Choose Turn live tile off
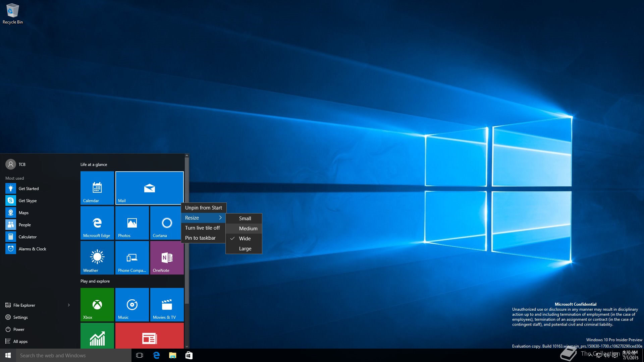 pos(203,228)
